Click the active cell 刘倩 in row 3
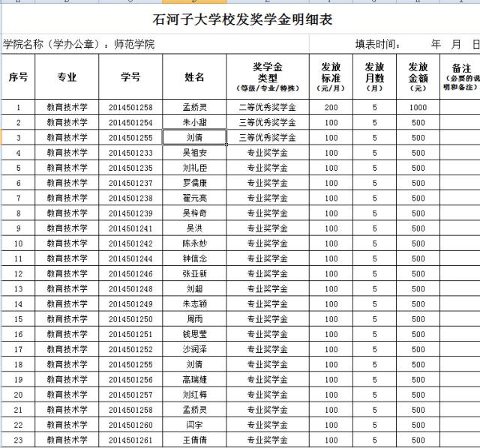The image size is (480, 448). pos(194,137)
